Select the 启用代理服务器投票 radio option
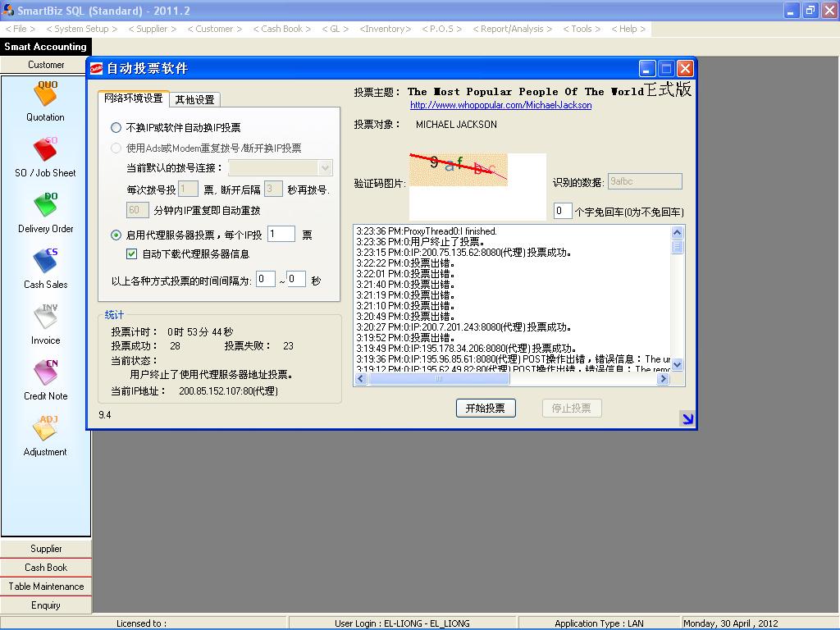Screen dimensions: 840x630 pos(116,235)
